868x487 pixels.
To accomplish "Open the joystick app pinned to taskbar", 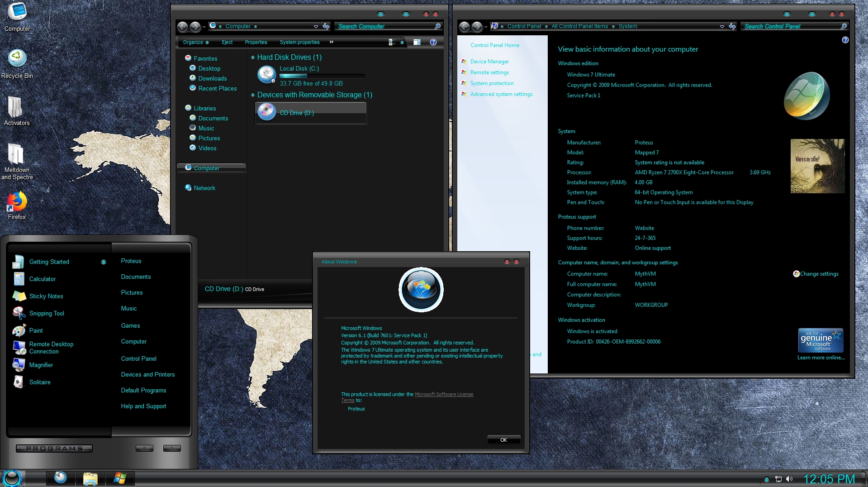I will (x=60, y=478).
